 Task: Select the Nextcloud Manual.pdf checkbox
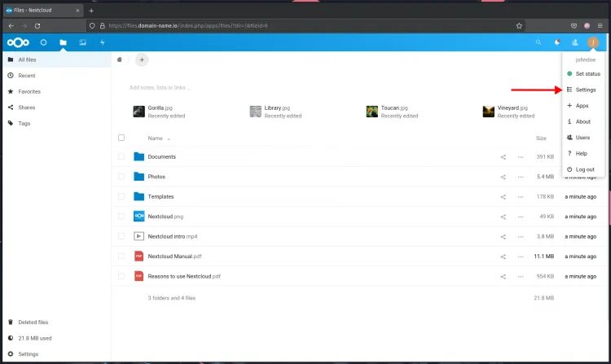[121, 257]
